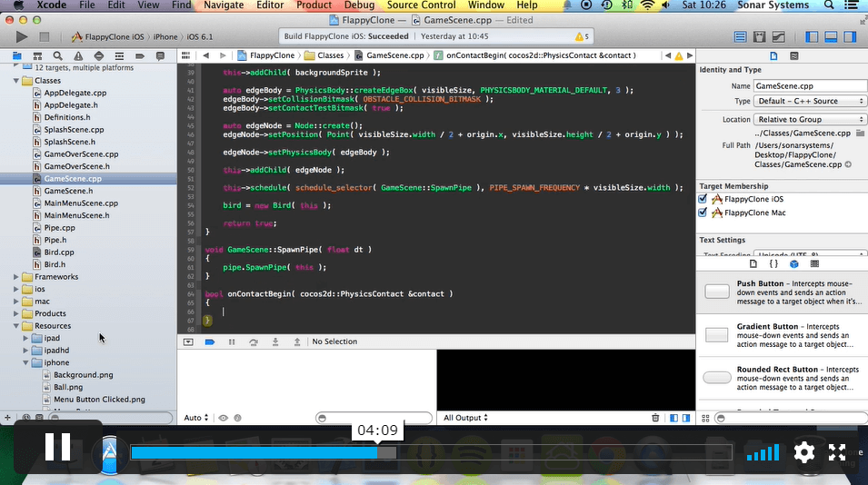Show only the console pane
This screenshot has height=485, width=868.
686,418
